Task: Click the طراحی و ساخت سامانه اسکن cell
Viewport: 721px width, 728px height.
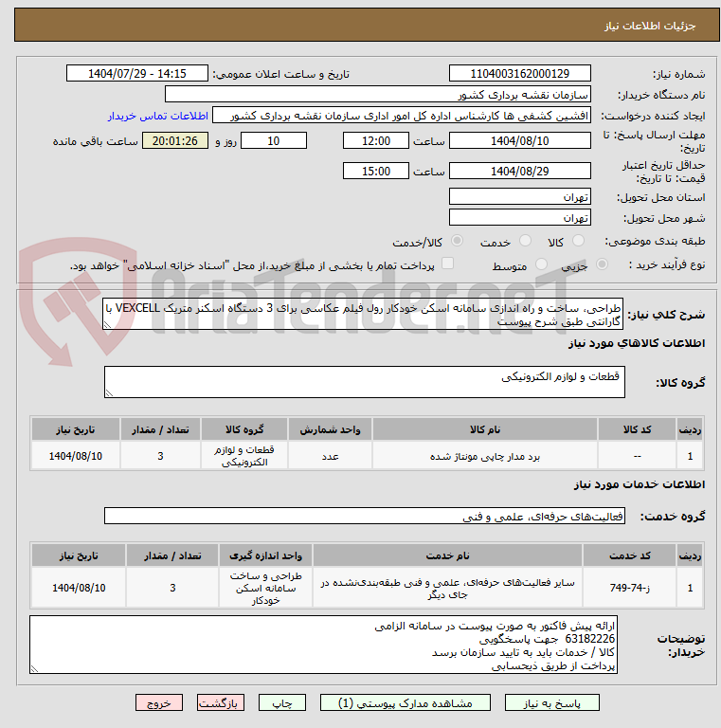Action: (265, 588)
